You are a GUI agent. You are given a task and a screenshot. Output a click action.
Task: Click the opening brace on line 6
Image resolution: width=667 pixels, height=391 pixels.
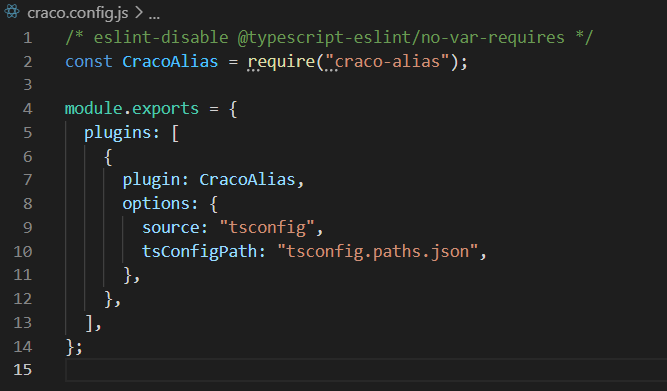coord(108,157)
